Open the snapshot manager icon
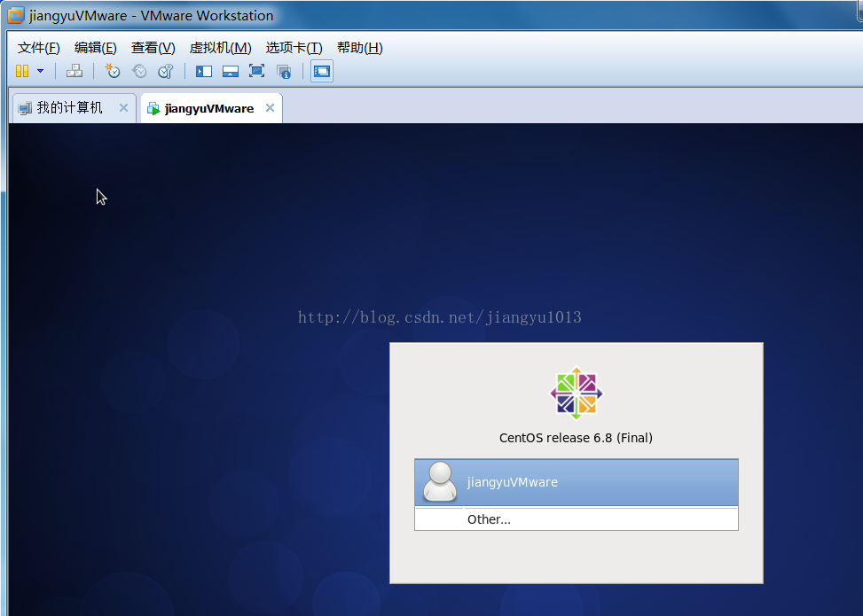Viewport: 863px width, 616px height. tap(166, 71)
